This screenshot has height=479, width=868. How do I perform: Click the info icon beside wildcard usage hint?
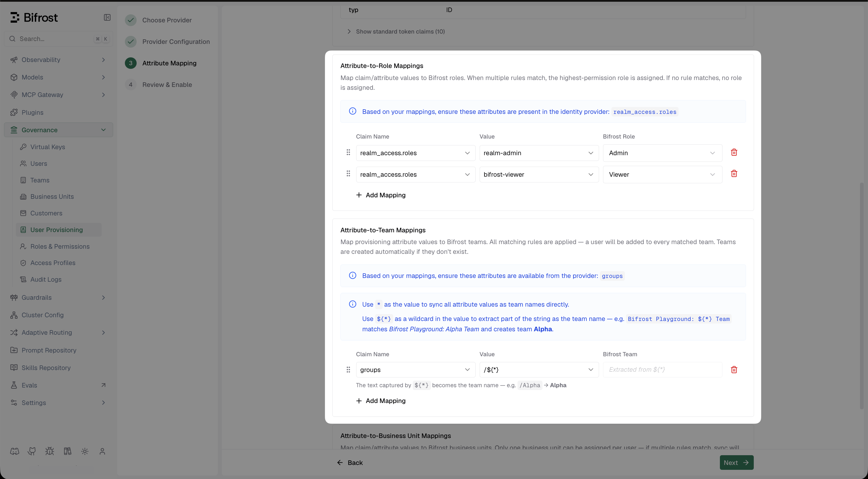tap(352, 304)
